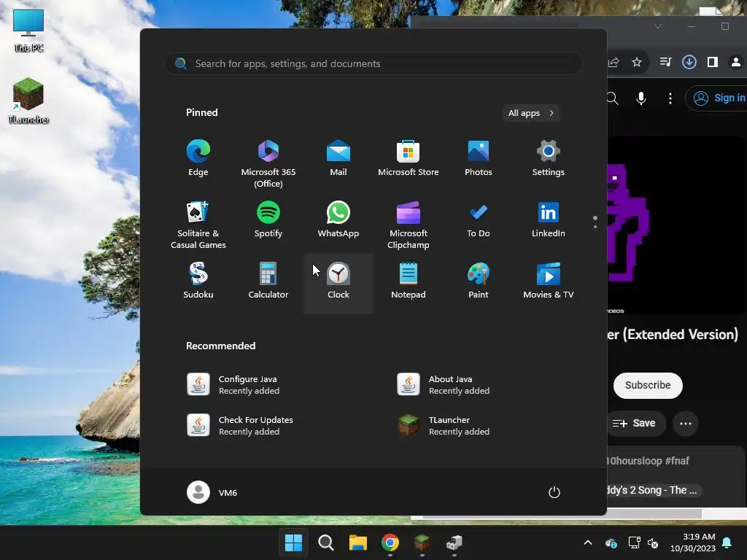Launch Microsoft Clipchamp

(409, 225)
